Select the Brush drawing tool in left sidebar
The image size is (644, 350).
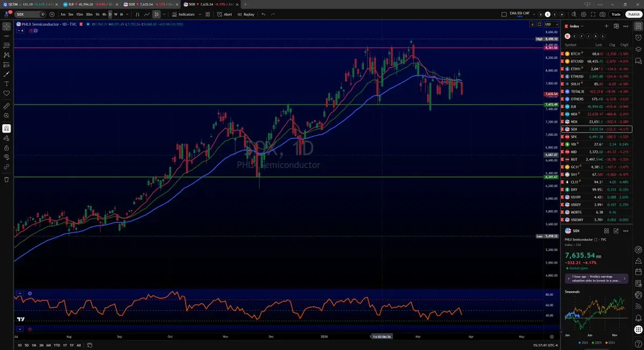coord(6,74)
